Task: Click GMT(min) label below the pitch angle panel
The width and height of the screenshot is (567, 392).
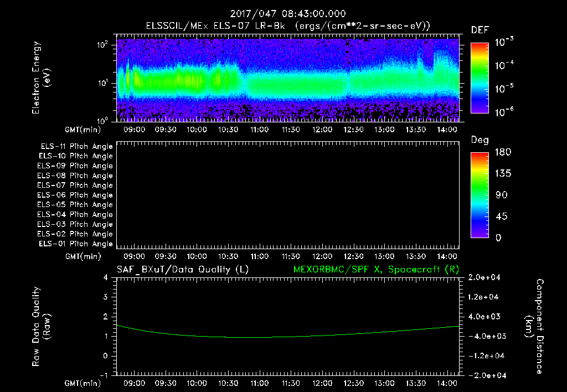Action: pyautogui.click(x=83, y=257)
